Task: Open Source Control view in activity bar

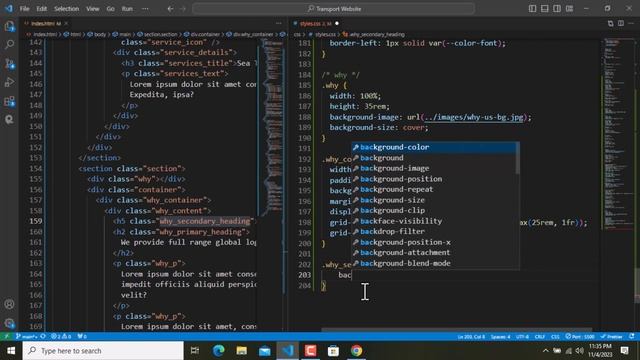Action: point(9,63)
